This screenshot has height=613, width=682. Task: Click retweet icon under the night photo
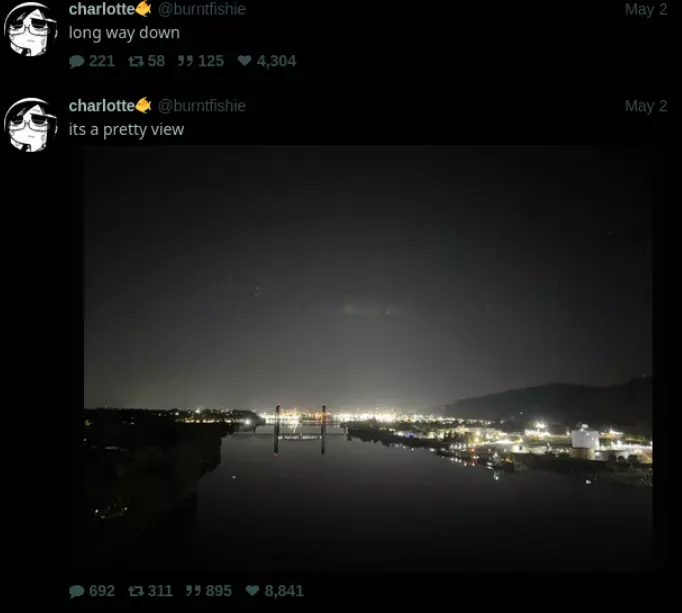click(135, 591)
